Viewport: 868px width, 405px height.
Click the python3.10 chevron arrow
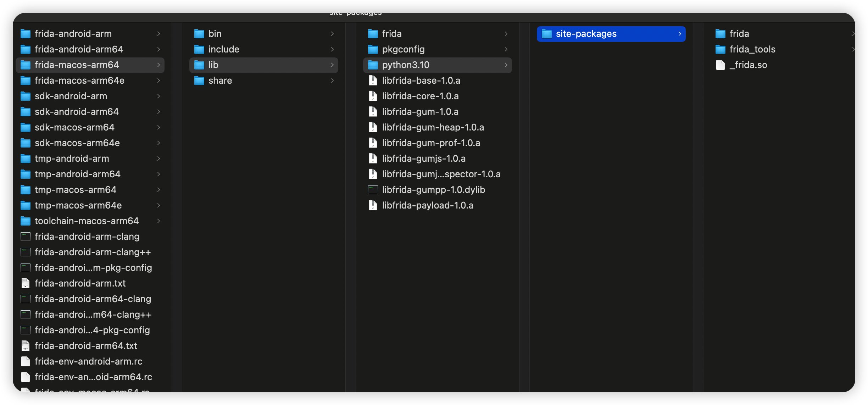coord(506,65)
